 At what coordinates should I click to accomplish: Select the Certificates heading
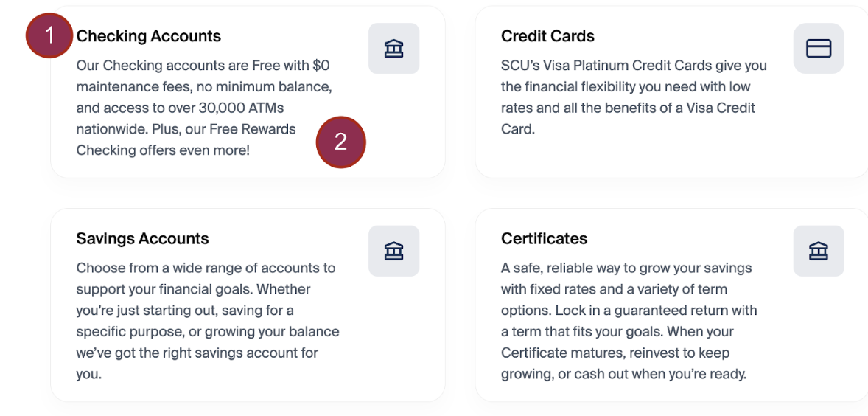click(x=544, y=238)
